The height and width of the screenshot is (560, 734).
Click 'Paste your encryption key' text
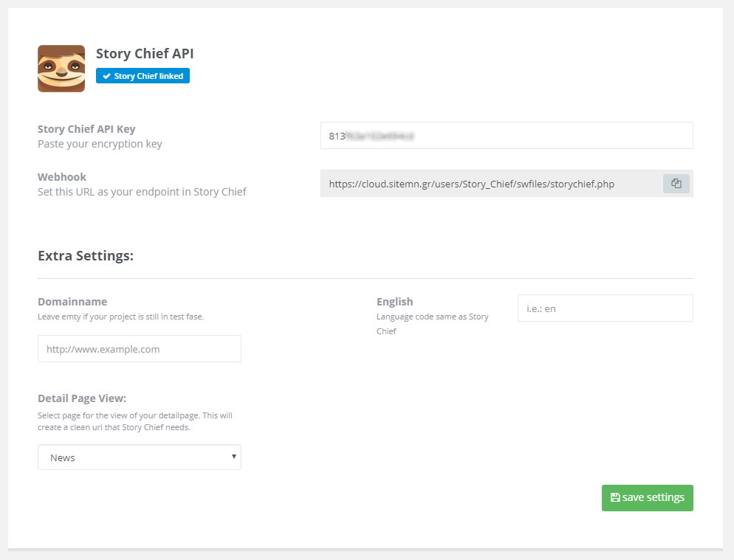[x=100, y=144]
